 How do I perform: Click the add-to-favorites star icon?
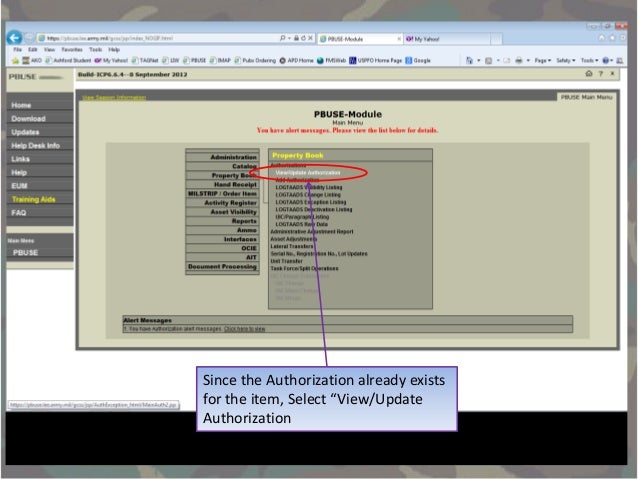click(x=15, y=61)
